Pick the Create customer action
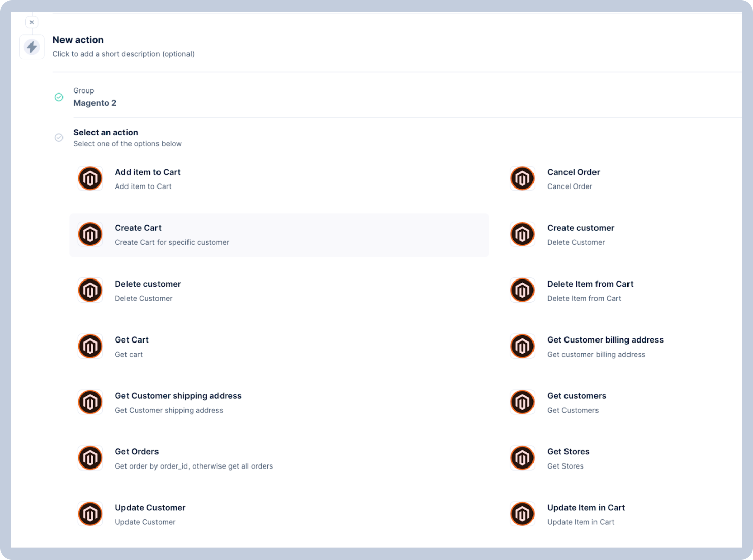The image size is (753, 560). (580, 228)
